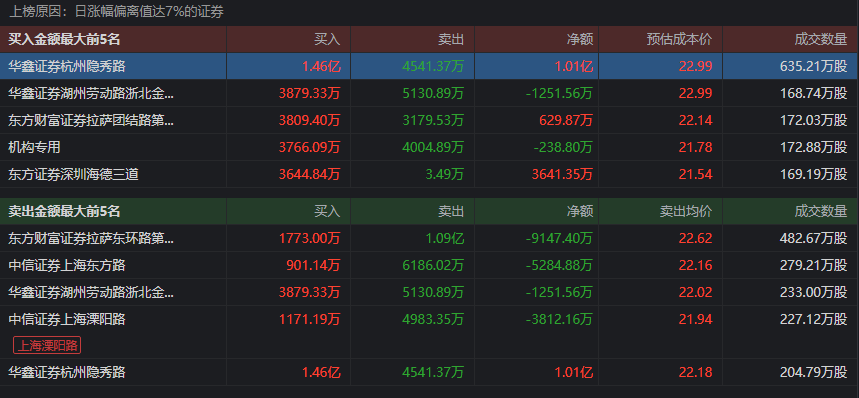This screenshot has width=859, height=398.
Task: Click volume cell 279.21万股
Action: [x=814, y=266]
